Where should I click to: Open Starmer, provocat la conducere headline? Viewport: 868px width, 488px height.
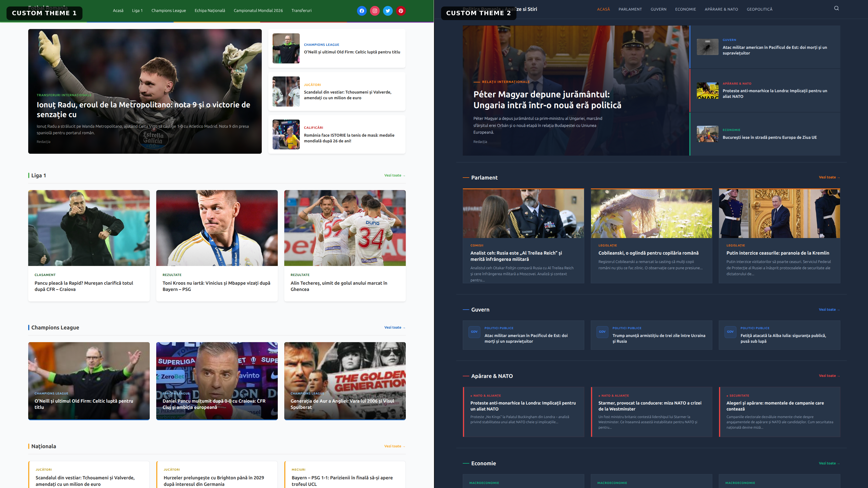(650, 406)
